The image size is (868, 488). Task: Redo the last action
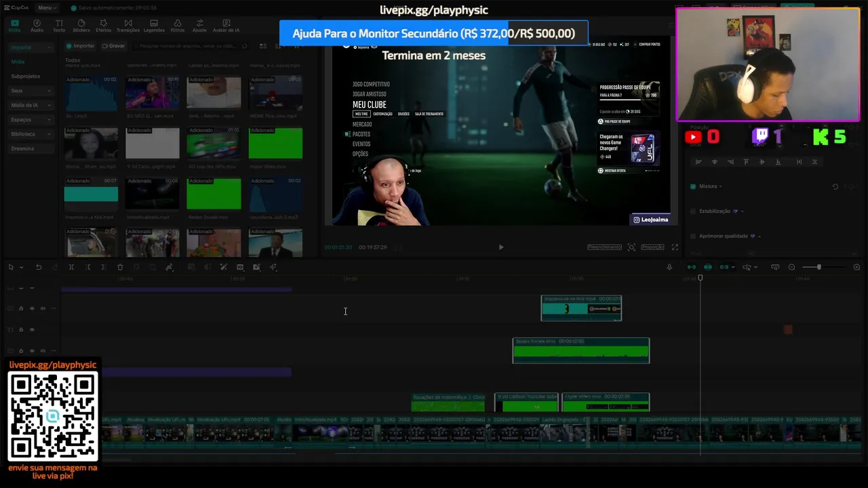(x=54, y=267)
